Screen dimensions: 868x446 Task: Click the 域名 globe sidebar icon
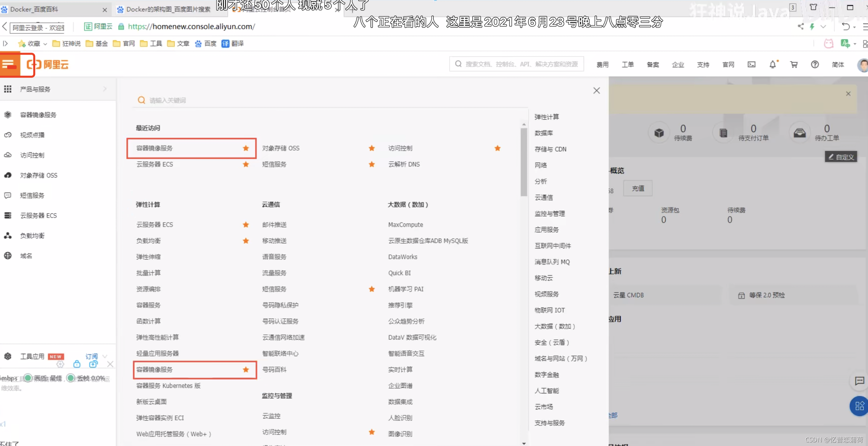(8, 256)
